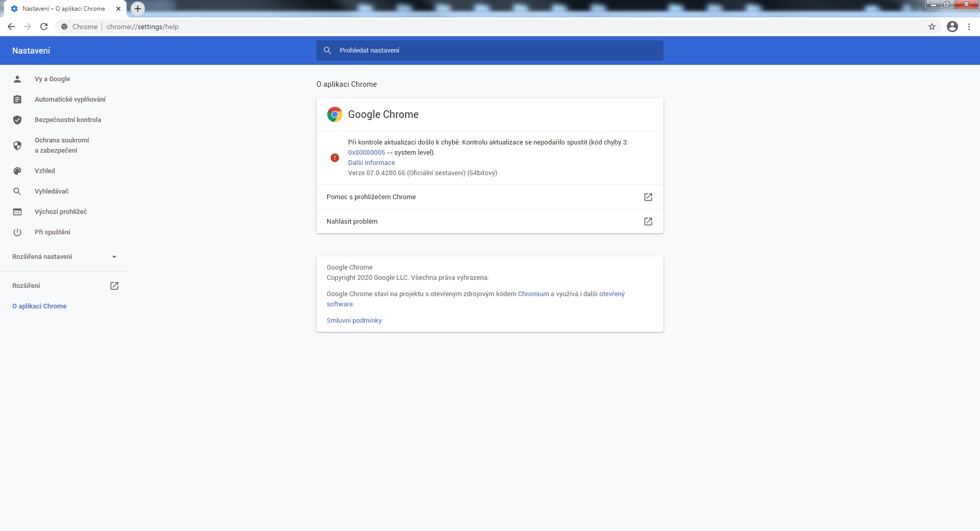980x531 pixels.
Task: Select Vzhled in the settings sidebar
Action: 45,171
